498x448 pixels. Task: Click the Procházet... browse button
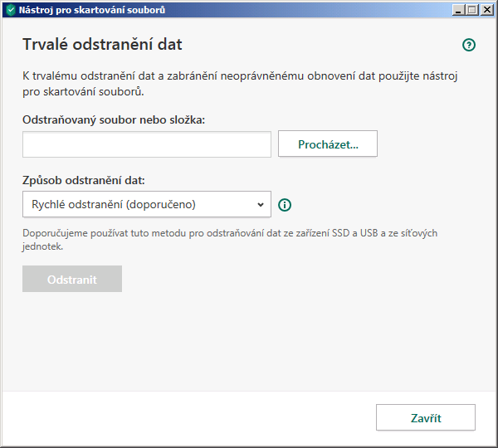coord(328,144)
